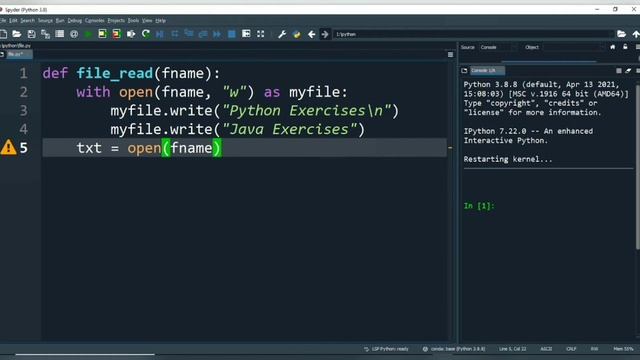Create a new file with toolbar icon

3,34
